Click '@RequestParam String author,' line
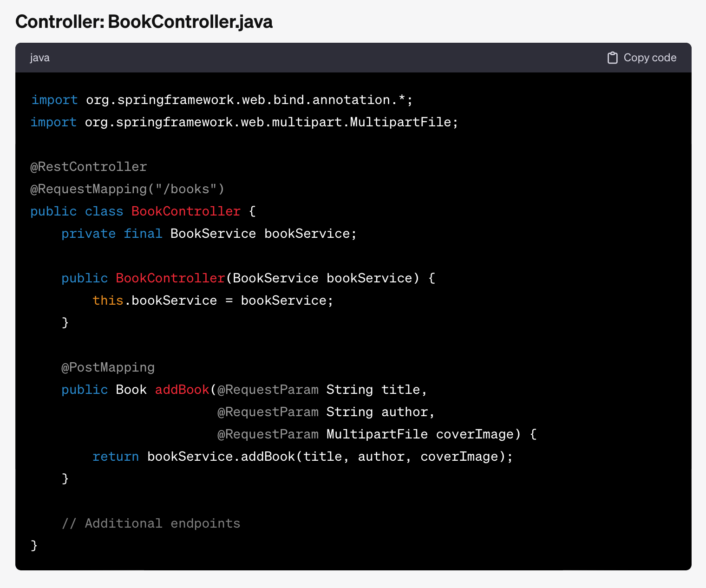Screen dimensions: 706x588 (326, 412)
